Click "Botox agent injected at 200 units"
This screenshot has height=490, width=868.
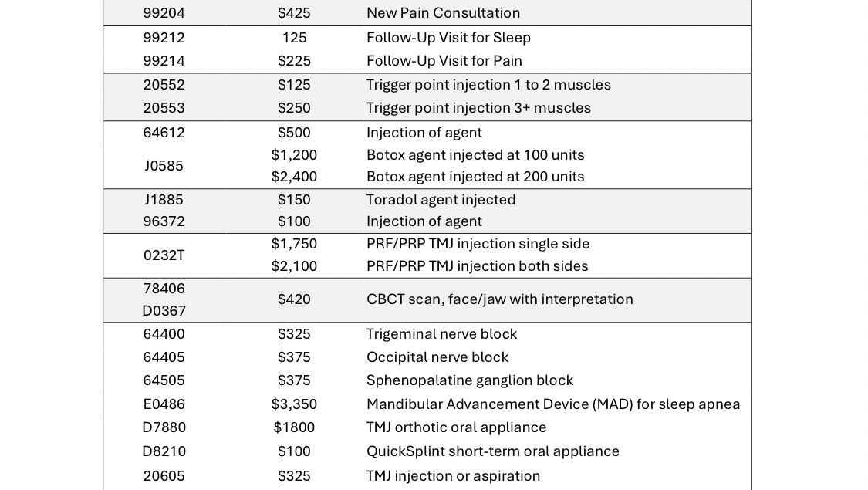[x=475, y=177]
